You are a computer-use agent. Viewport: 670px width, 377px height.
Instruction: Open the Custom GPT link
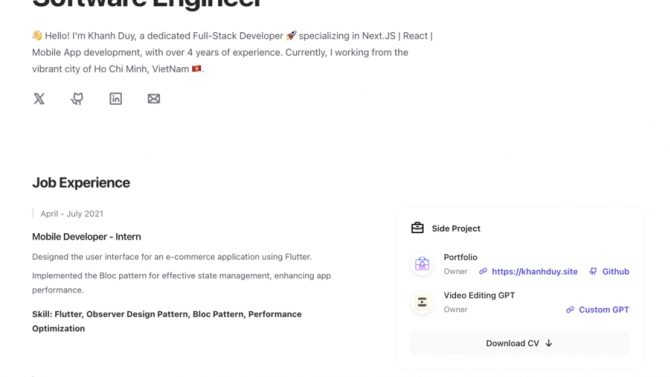click(x=597, y=309)
